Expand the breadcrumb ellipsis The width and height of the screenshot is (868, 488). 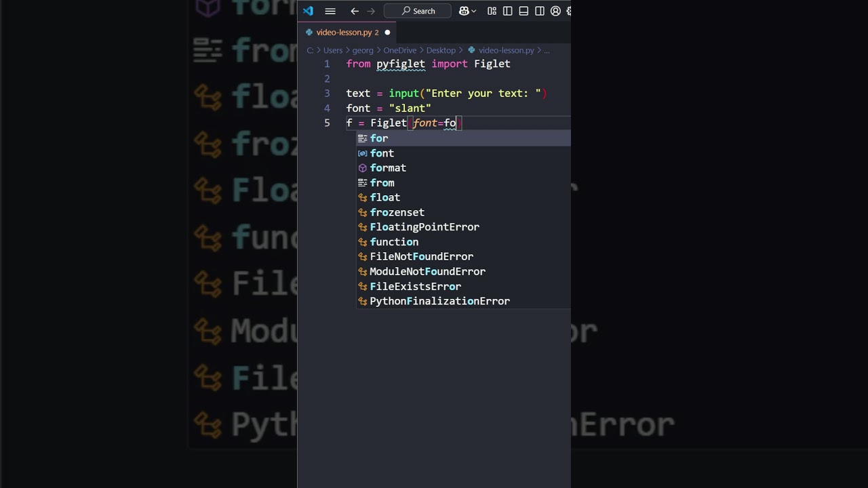(x=547, y=50)
